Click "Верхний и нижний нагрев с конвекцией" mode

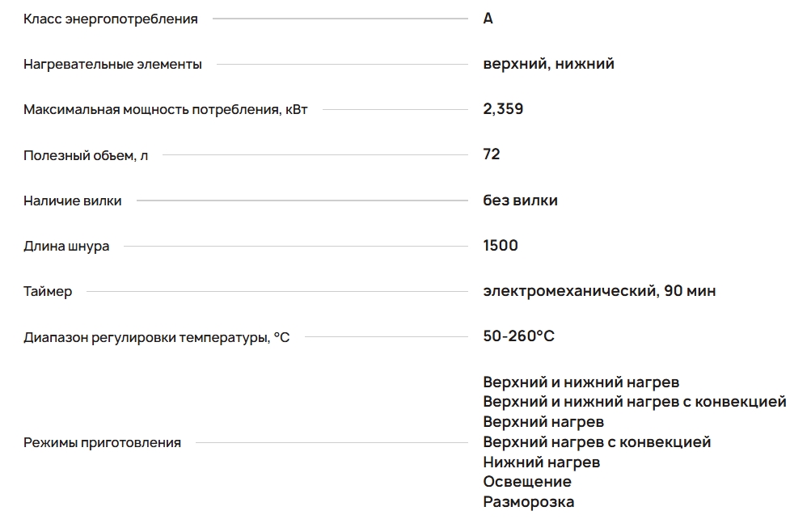click(634, 401)
